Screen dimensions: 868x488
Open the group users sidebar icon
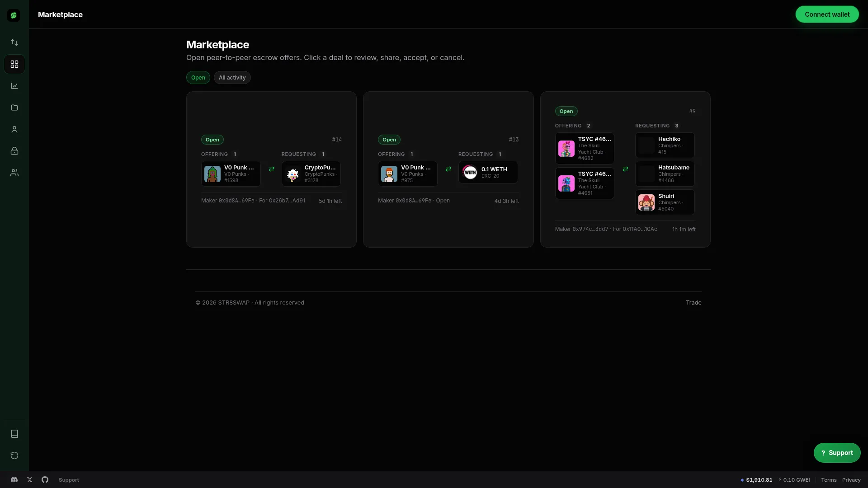[14, 173]
